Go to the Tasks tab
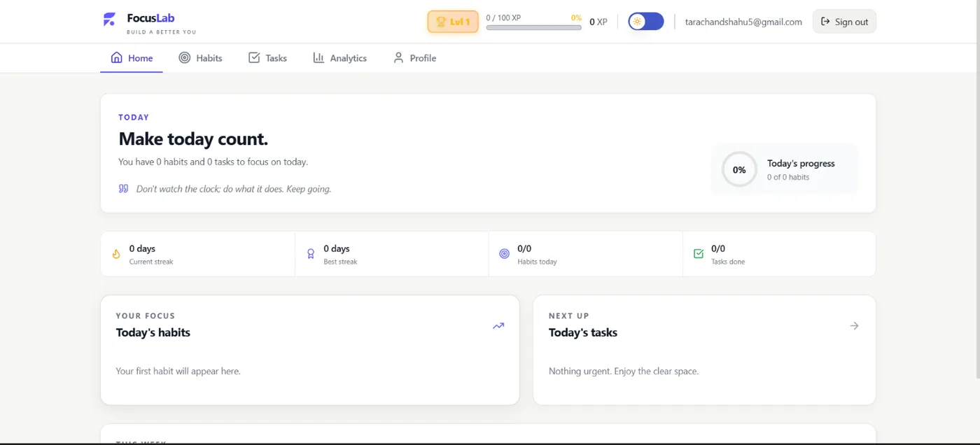 tap(268, 58)
